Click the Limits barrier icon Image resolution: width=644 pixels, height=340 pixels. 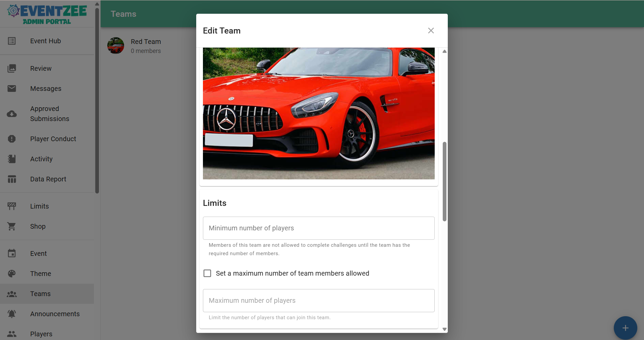[x=12, y=206]
